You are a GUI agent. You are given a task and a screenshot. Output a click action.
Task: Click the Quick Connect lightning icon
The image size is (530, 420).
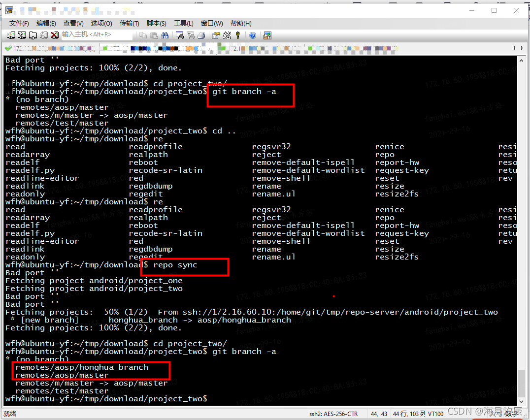click(22, 35)
